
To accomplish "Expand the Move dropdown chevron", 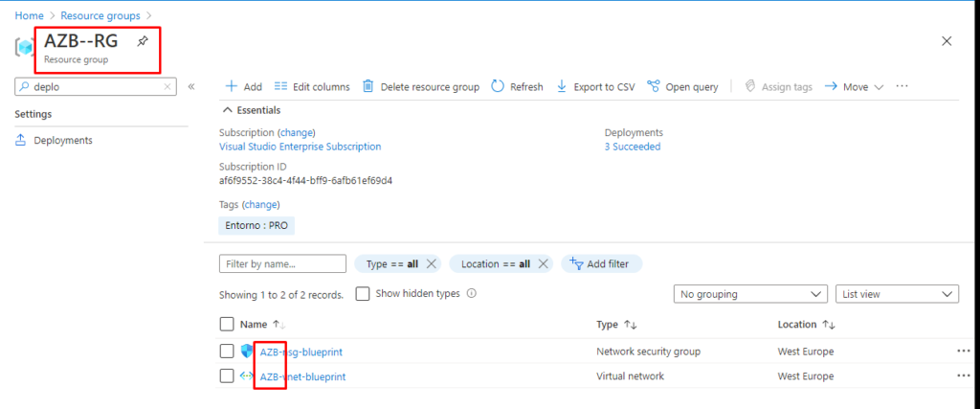I will pyautogui.click(x=879, y=87).
